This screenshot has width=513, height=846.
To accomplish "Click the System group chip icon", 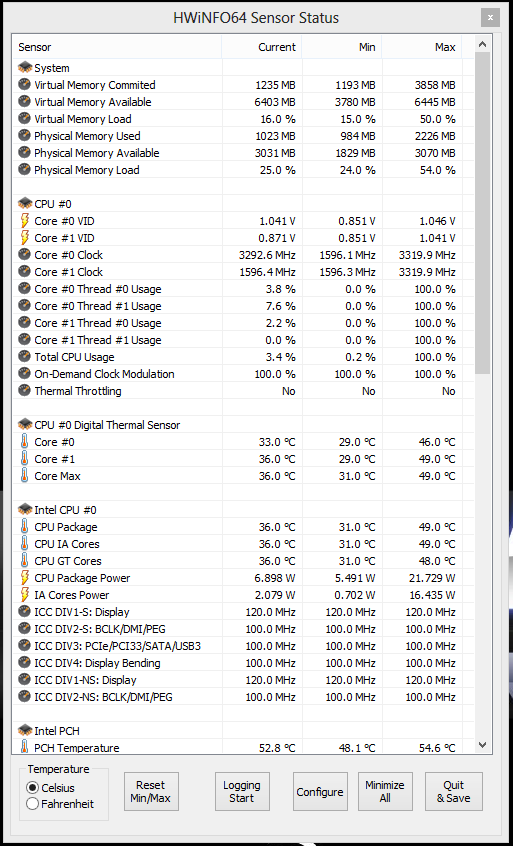I will (25, 68).
